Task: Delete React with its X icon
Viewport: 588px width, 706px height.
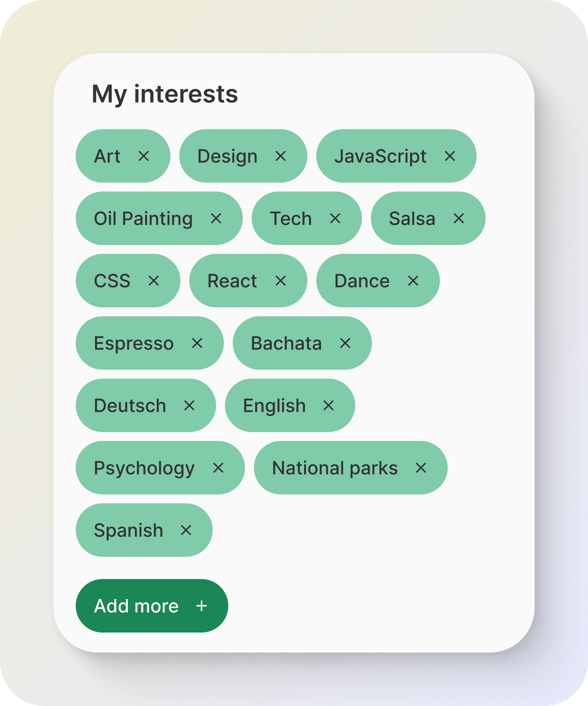Action: click(280, 281)
